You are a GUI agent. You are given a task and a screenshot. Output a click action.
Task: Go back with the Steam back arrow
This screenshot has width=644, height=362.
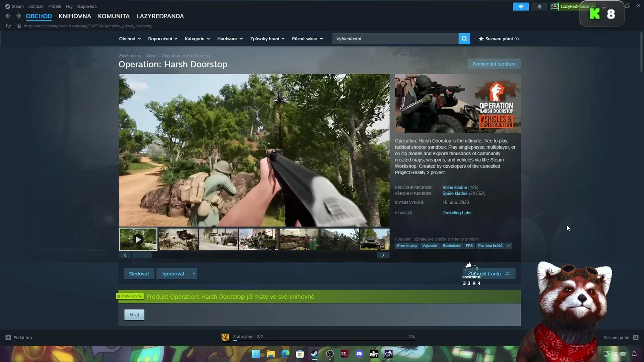point(8,16)
